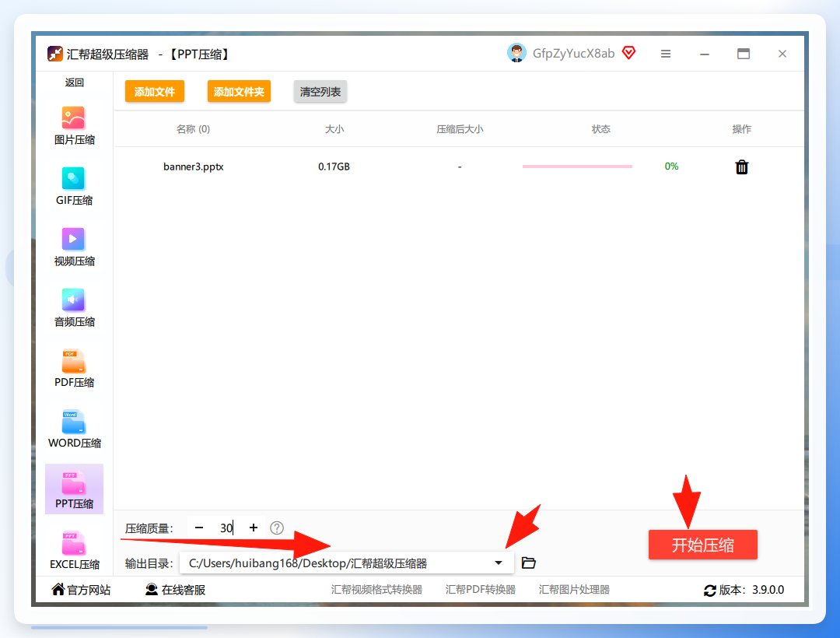Click the 状态 column header

(600, 129)
